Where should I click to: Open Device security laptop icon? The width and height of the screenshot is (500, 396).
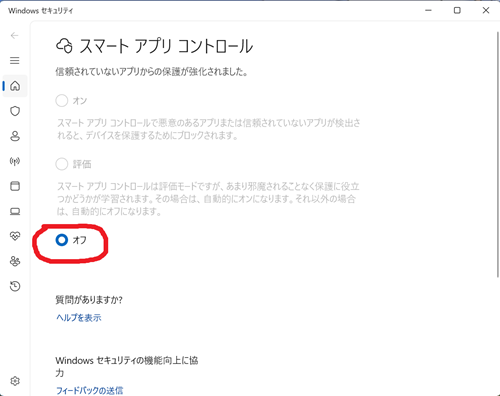[15, 211]
